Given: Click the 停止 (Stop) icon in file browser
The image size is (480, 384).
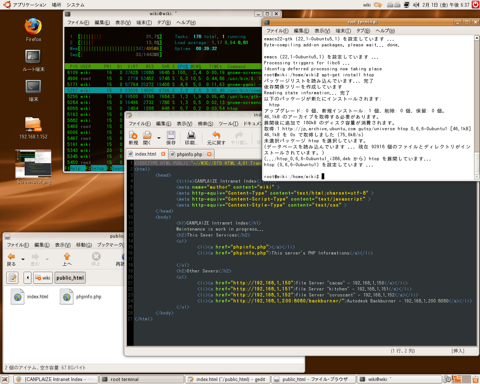Looking at the screenshot, I should [96, 259].
